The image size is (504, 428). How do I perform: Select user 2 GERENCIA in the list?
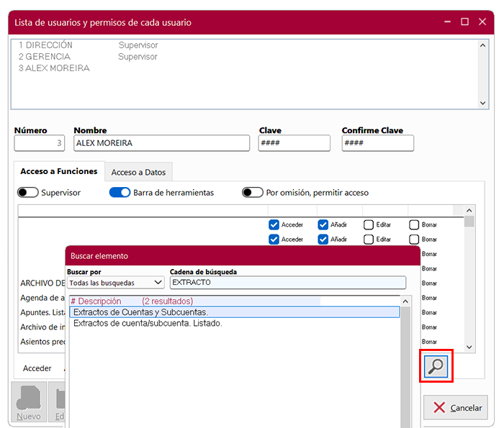point(45,57)
